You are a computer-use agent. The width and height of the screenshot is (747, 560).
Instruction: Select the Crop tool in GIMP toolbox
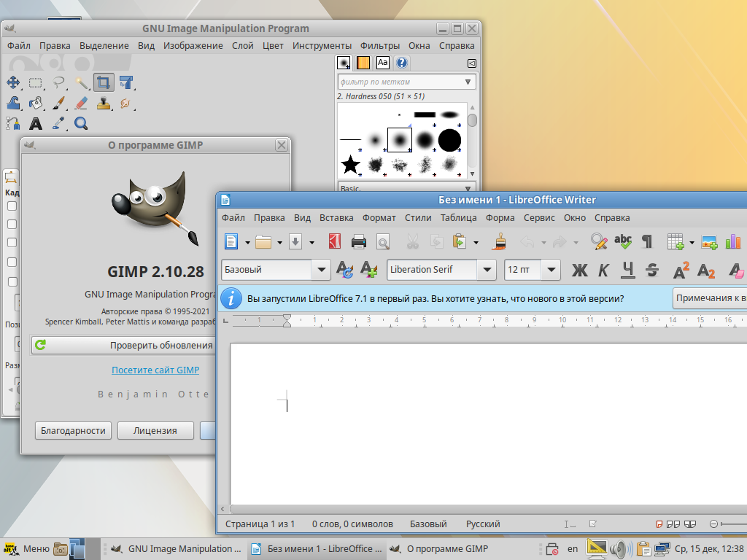[104, 82]
